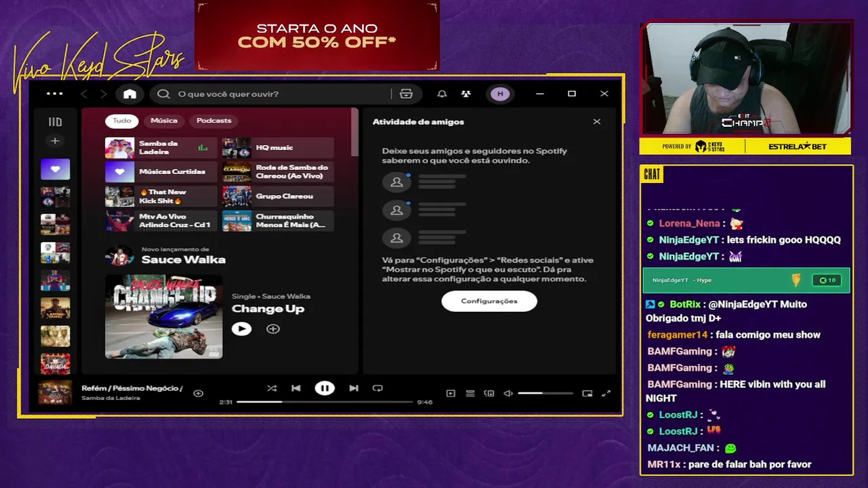Pause the current song
The image size is (868, 488).
(x=324, y=388)
